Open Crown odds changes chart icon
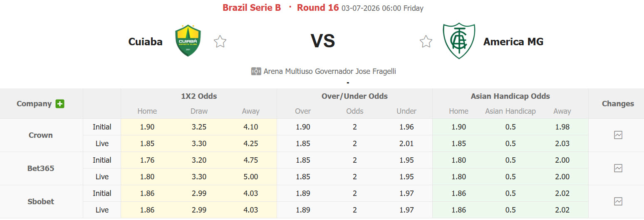Screen dimensions: 644x220 pyautogui.click(x=618, y=135)
